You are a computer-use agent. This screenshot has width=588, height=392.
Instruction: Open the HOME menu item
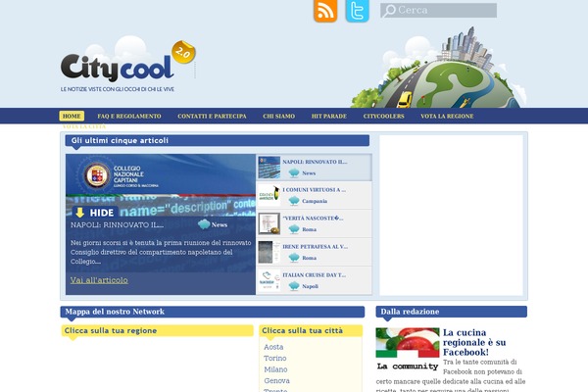coord(72,116)
